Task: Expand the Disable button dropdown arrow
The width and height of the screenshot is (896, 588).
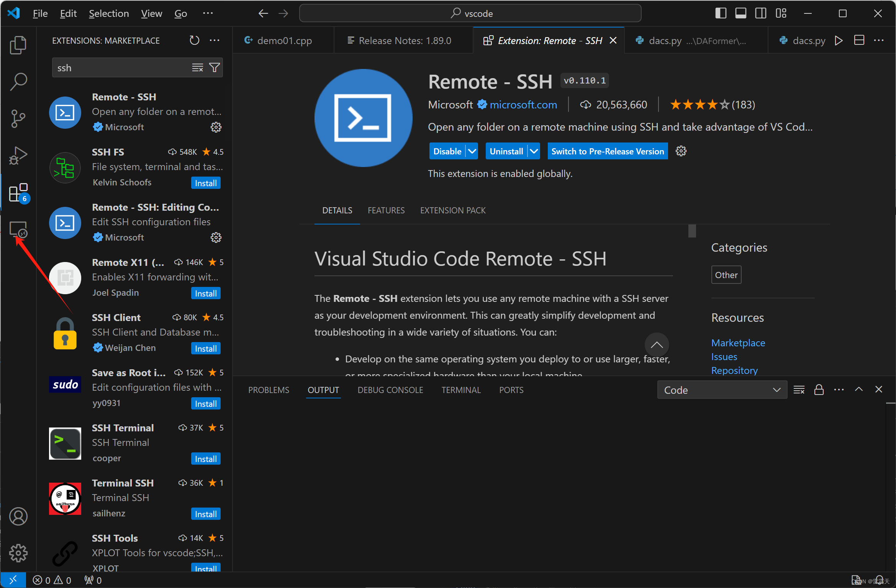Action: [x=472, y=151]
